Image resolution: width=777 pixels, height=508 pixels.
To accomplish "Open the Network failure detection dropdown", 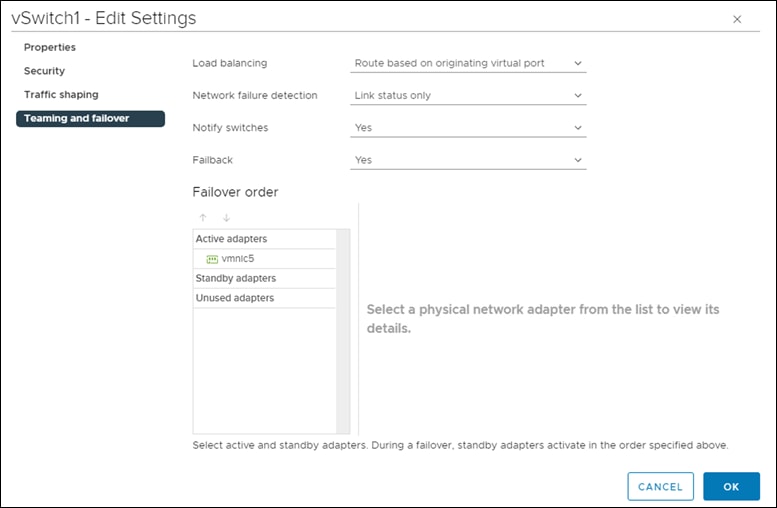I will click(468, 96).
